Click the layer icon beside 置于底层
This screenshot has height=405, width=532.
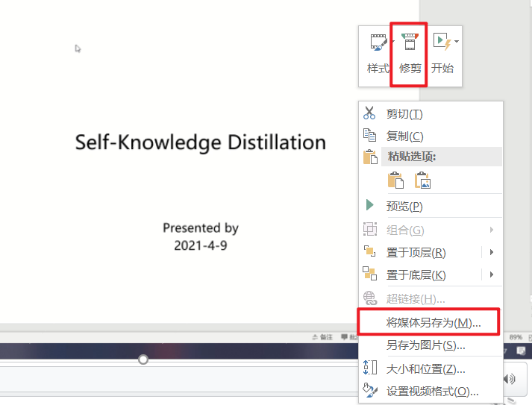(369, 274)
